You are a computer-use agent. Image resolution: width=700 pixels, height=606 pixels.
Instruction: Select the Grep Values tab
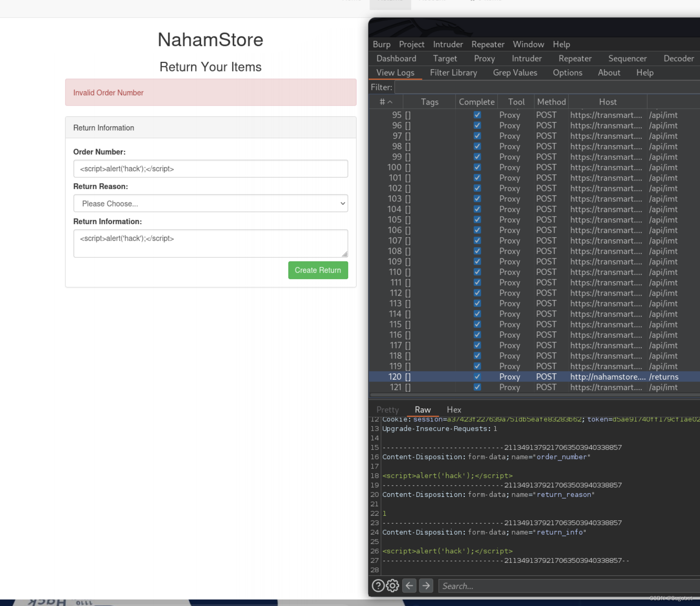(515, 73)
